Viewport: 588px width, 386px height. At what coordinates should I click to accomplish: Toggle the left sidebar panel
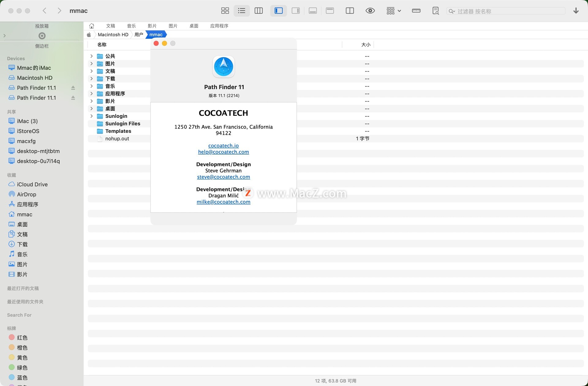pyautogui.click(x=278, y=11)
